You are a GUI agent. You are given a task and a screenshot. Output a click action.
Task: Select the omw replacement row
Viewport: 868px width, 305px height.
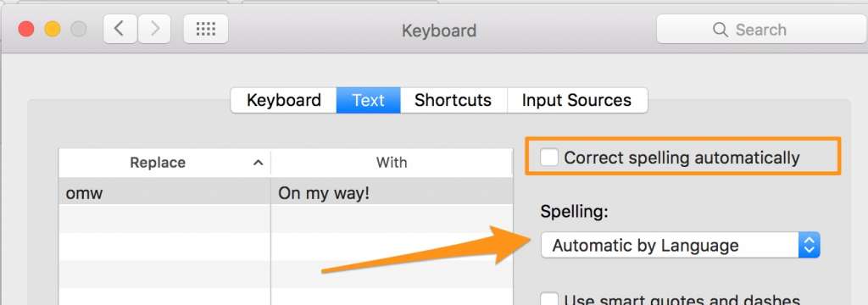(x=286, y=193)
